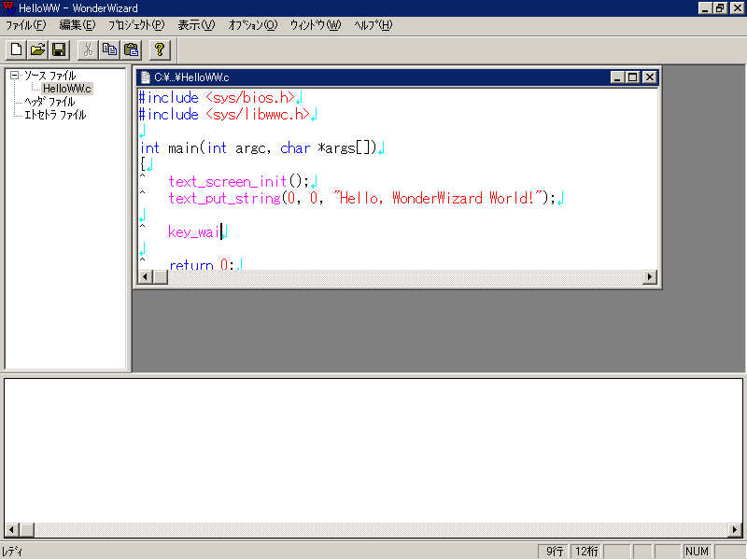
Task: Click the text_put_string function name
Action: tap(224, 198)
